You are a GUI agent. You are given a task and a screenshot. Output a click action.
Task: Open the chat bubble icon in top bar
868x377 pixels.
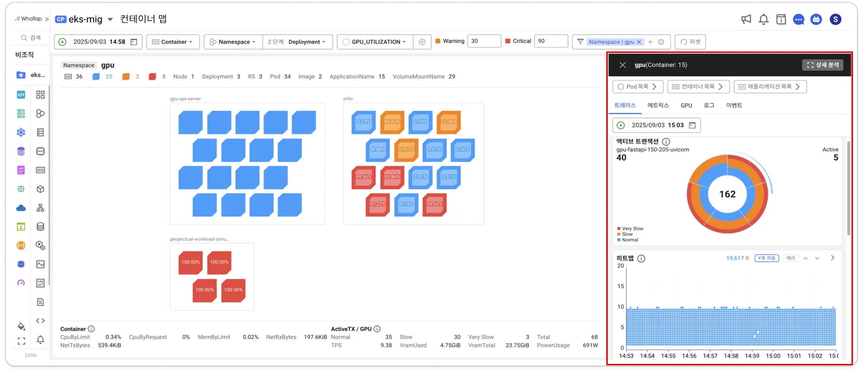point(799,19)
